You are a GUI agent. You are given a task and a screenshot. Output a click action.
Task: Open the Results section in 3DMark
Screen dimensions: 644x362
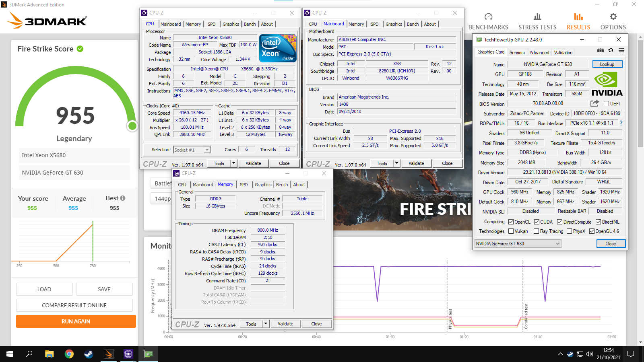[578, 21]
